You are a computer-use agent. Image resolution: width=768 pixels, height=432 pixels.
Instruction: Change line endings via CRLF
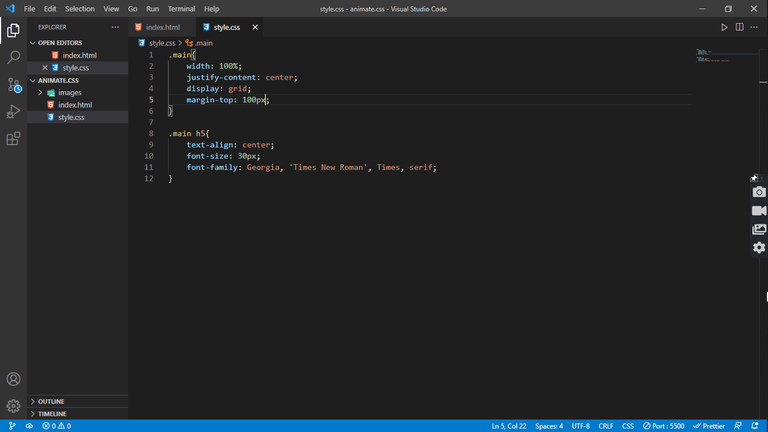[x=606, y=426]
